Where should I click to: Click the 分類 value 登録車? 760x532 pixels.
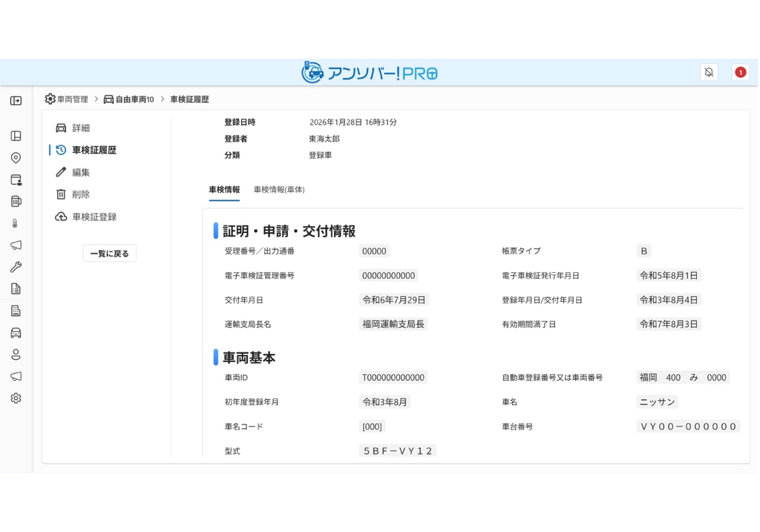pos(321,156)
